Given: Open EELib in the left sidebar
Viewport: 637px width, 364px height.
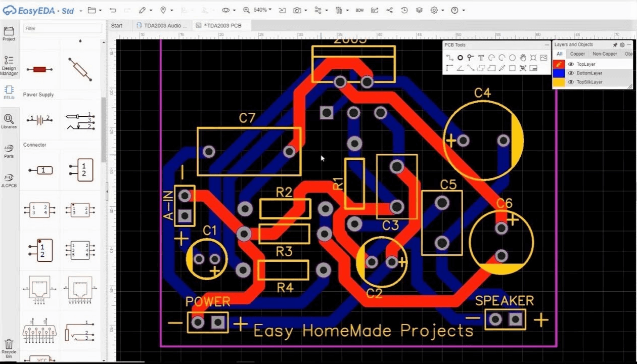Looking at the screenshot, I should [9, 92].
